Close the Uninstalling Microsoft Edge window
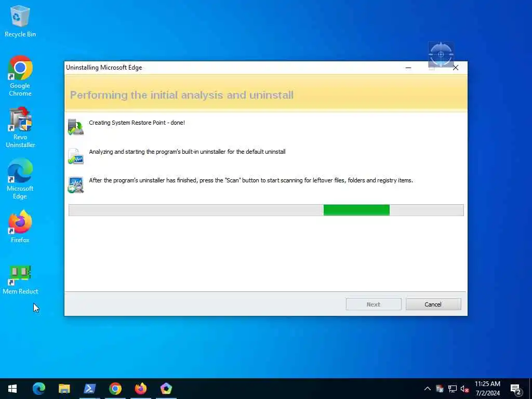 tap(456, 68)
